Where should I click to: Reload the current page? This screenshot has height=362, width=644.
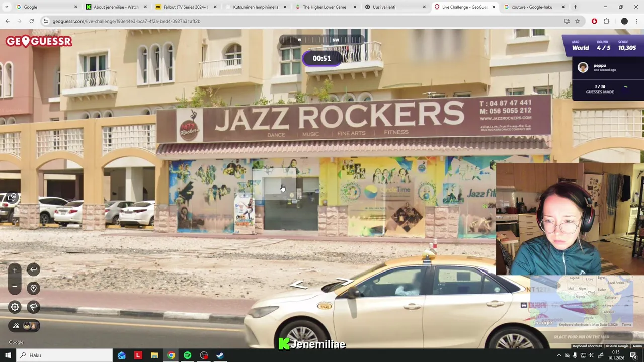[x=31, y=21]
